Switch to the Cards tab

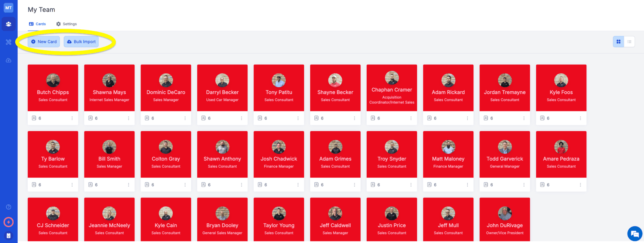(37, 24)
